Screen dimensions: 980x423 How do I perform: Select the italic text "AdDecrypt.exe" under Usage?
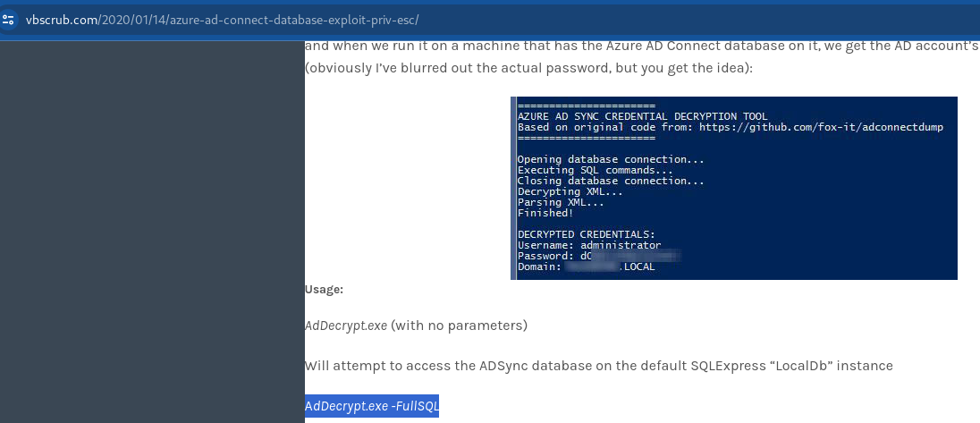(x=346, y=326)
